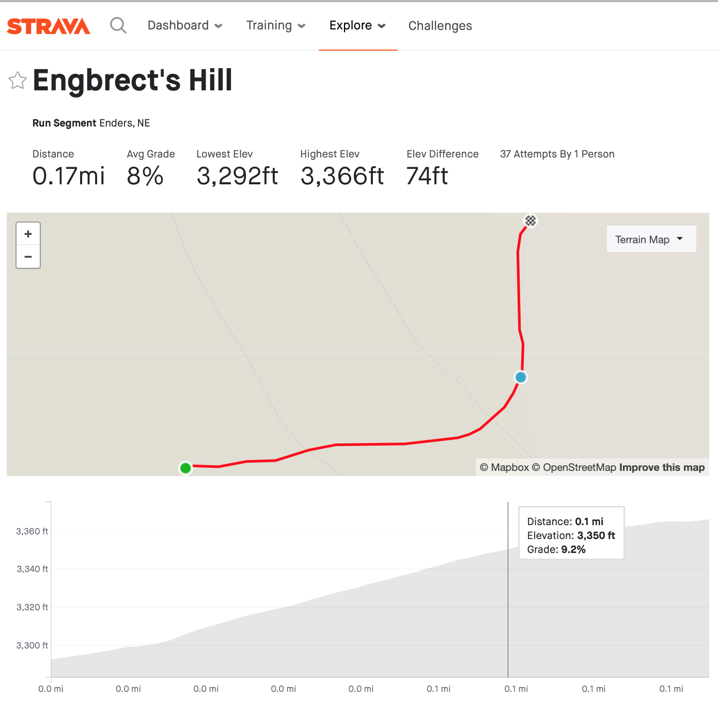
Task: Open the search magnifier icon
Action: pyautogui.click(x=118, y=25)
